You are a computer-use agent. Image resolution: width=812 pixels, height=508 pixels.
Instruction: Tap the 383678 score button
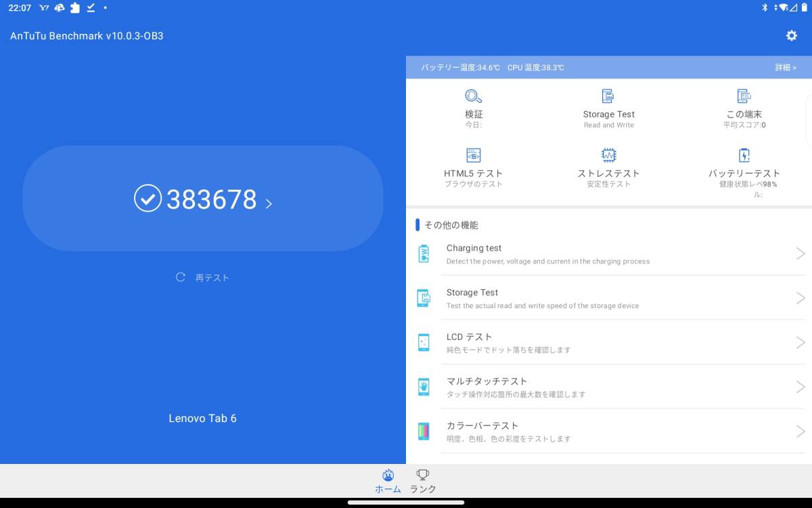[x=203, y=198]
